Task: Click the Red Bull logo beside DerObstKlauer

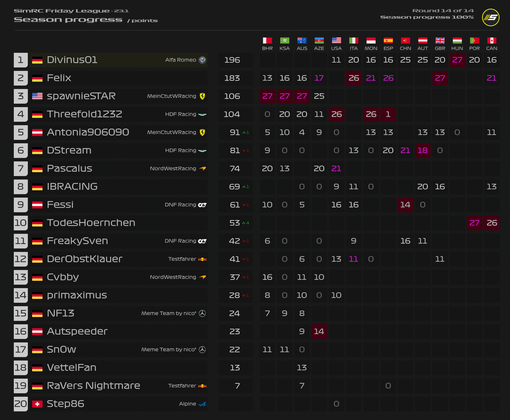Action: tap(202, 259)
